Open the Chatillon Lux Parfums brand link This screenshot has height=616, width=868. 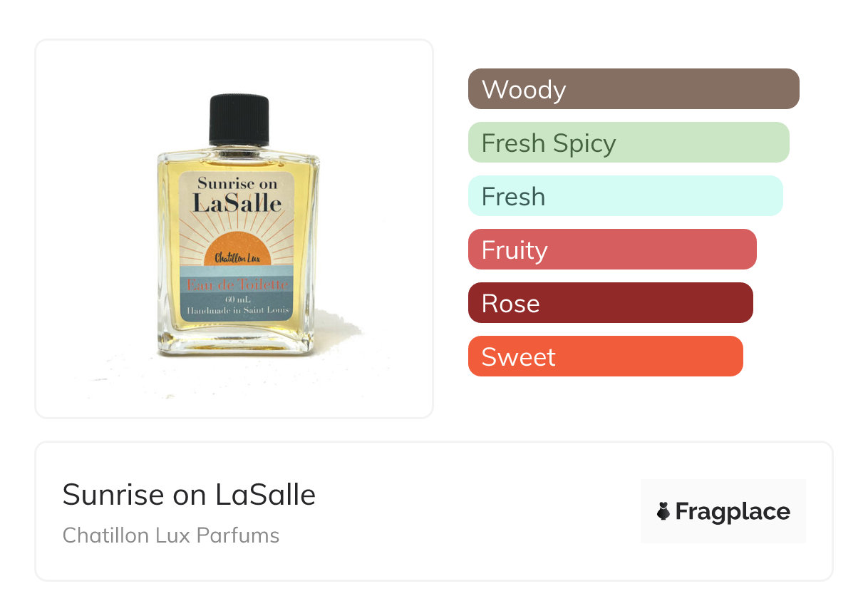(x=171, y=535)
